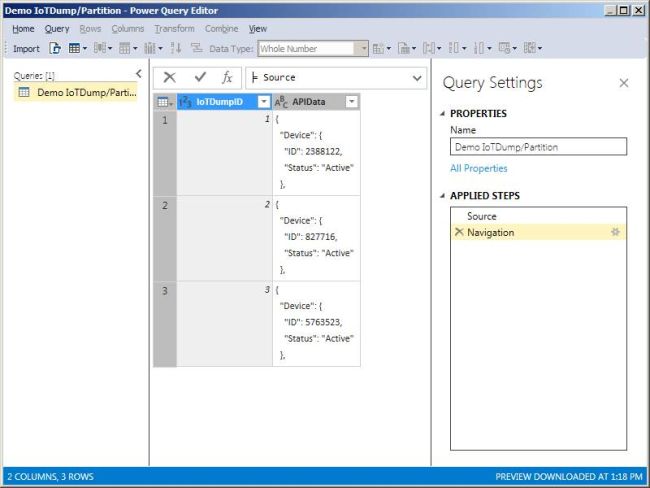Open the Rows menu
Viewport: 650px width, 488px height.
coord(90,29)
